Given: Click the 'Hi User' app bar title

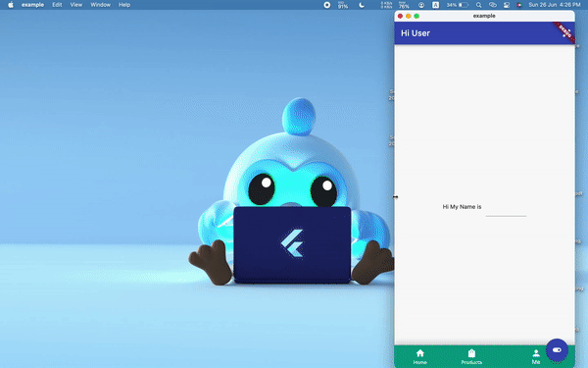Looking at the screenshot, I should pyautogui.click(x=416, y=33).
